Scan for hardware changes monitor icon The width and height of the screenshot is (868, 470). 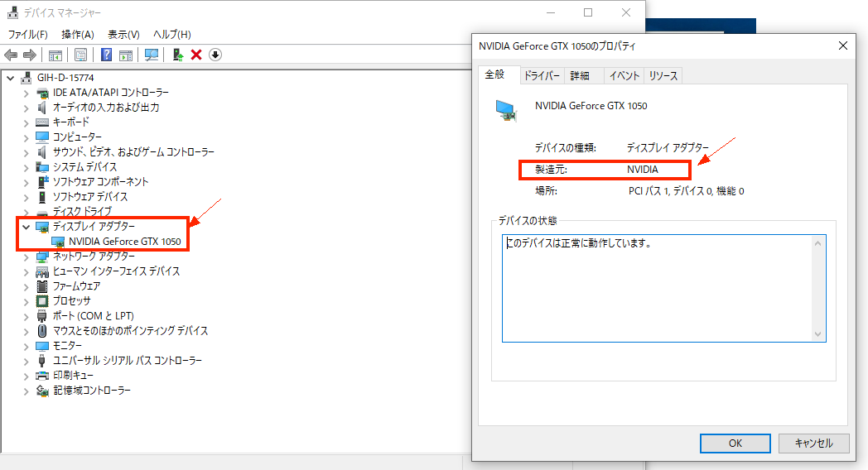coord(151,55)
